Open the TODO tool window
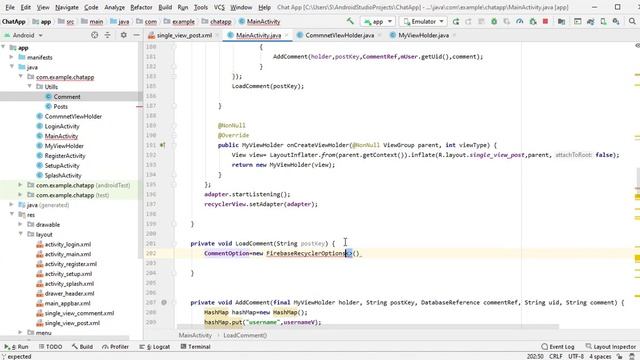The width and height of the screenshot is (640, 360). coord(51,347)
